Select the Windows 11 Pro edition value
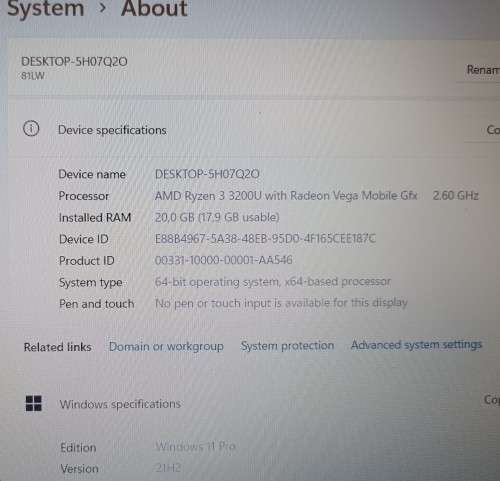Viewport: 500px width, 481px height. tap(195, 446)
